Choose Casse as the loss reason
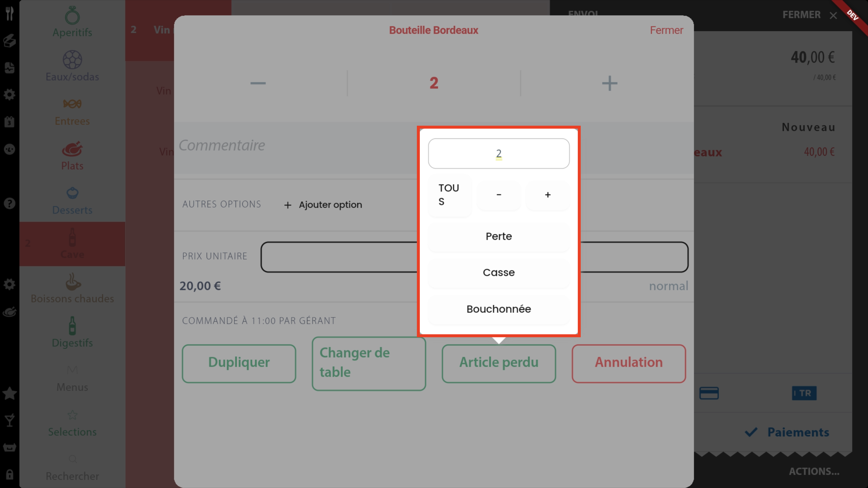Screen dimensions: 868x488 pos(499,272)
